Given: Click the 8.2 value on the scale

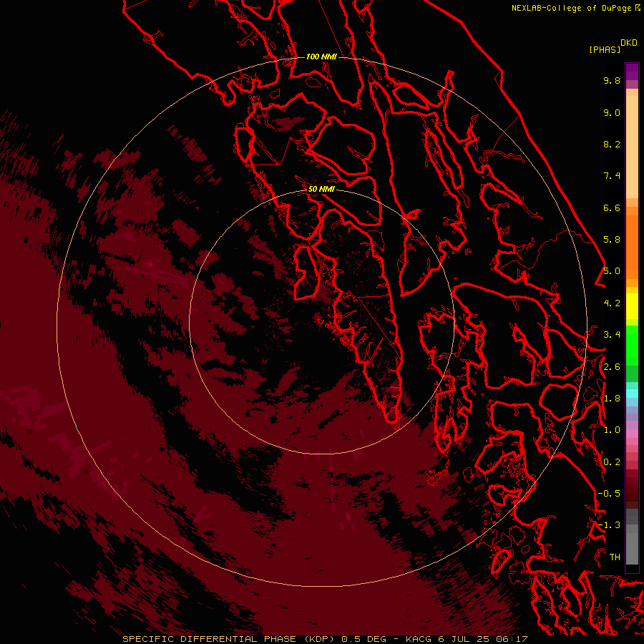Looking at the screenshot, I should [x=612, y=144].
